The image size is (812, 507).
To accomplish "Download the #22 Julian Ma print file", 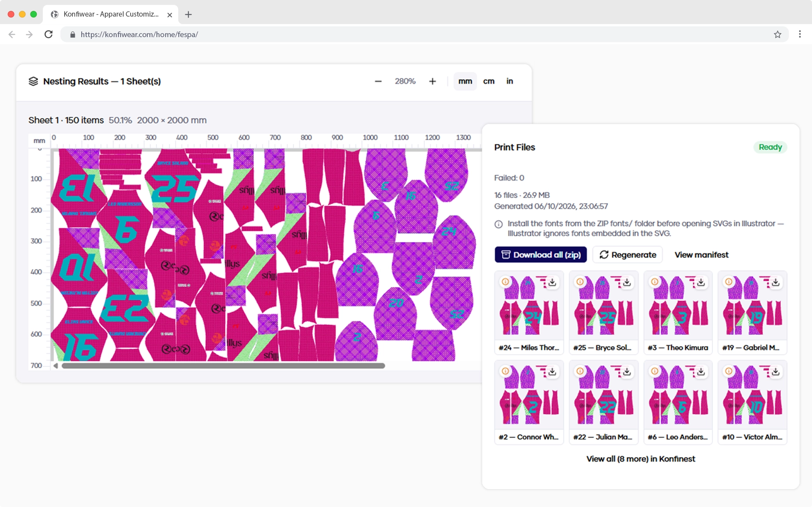I will [627, 372].
